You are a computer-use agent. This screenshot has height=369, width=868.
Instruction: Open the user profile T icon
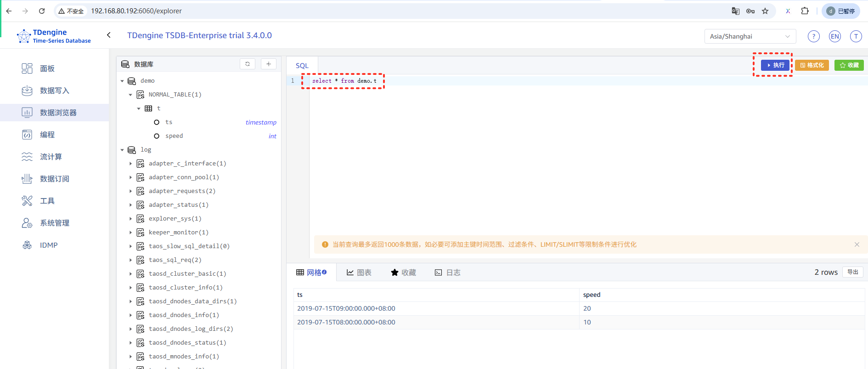tap(856, 36)
